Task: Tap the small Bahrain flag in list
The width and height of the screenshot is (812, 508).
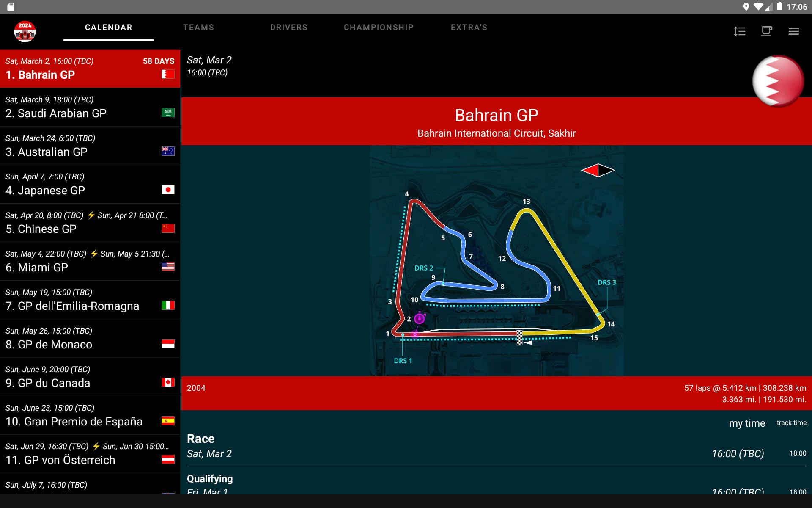Action: click(x=168, y=74)
